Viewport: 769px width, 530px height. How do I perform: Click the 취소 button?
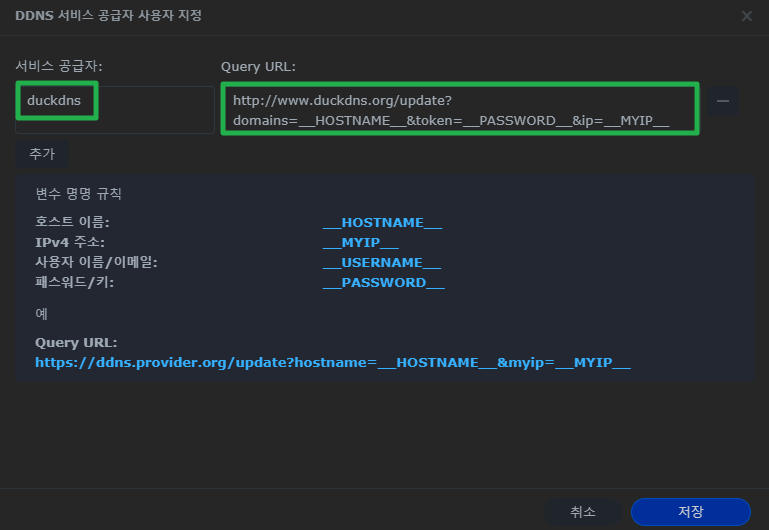(x=583, y=511)
